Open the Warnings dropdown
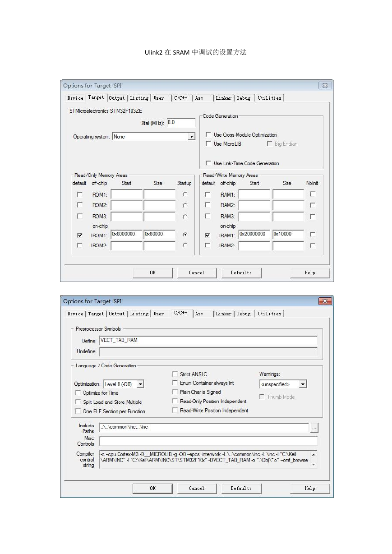The width and height of the screenshot is (392, 554). (303, 384)
